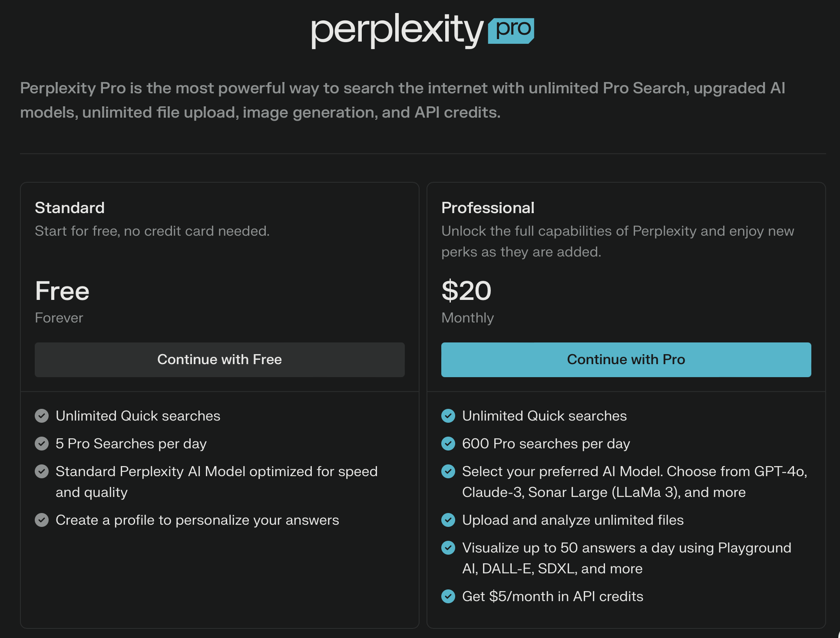
Task: Click the checkmark beside Visualize up to 50 answers
Action: 448,548
